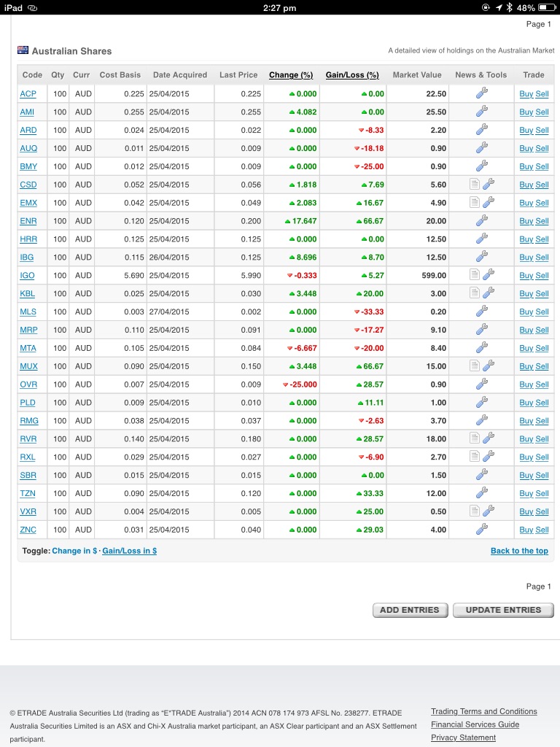560x747 pixels.
Task: Open the TZN stock code link
Action: tap(28, 494)
